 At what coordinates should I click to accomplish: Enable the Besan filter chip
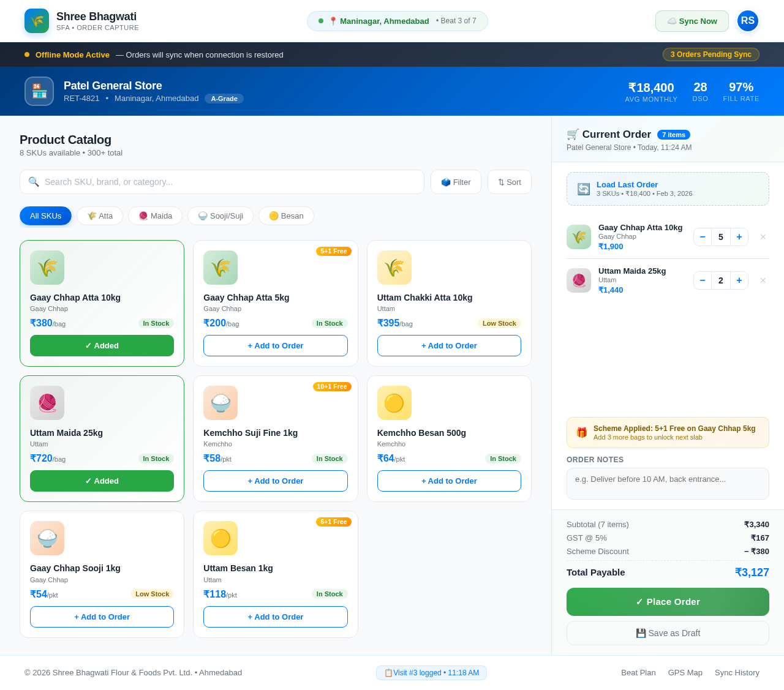click(x=286, y=216)
